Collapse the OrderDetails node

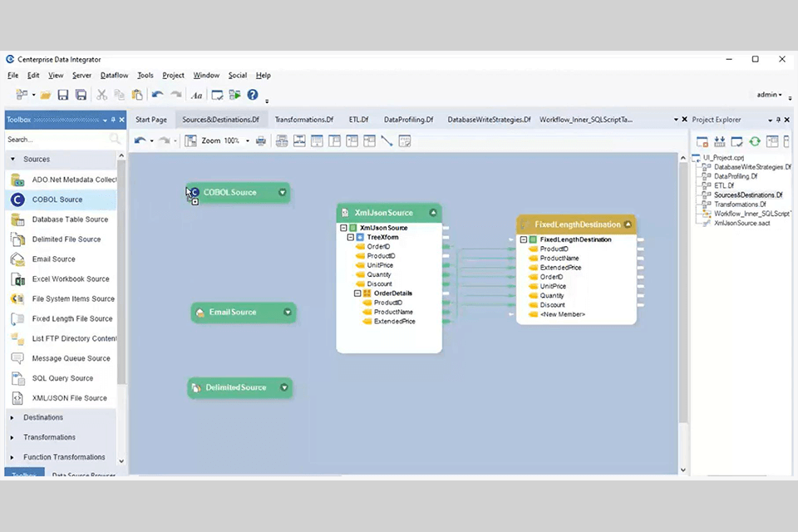click(x=357, y=293)
